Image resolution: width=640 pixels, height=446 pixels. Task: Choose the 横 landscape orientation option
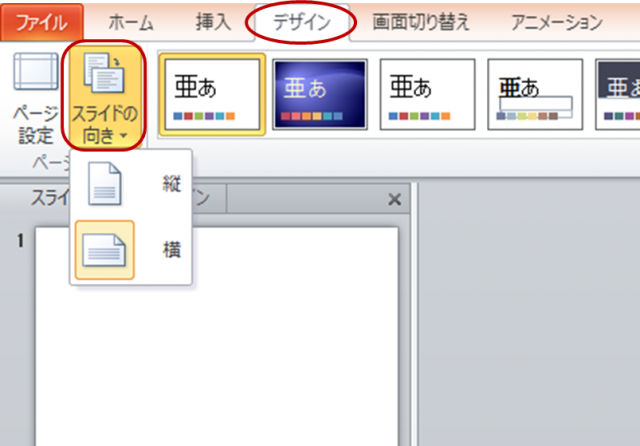coord(132,249)
